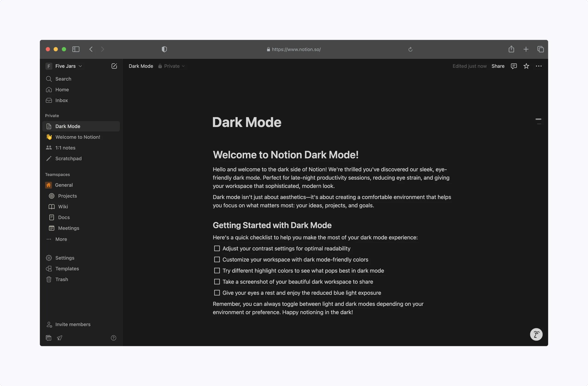Open the Private visibility dropdown
Screen dimensions: 588x386
[x=171, y=66]
